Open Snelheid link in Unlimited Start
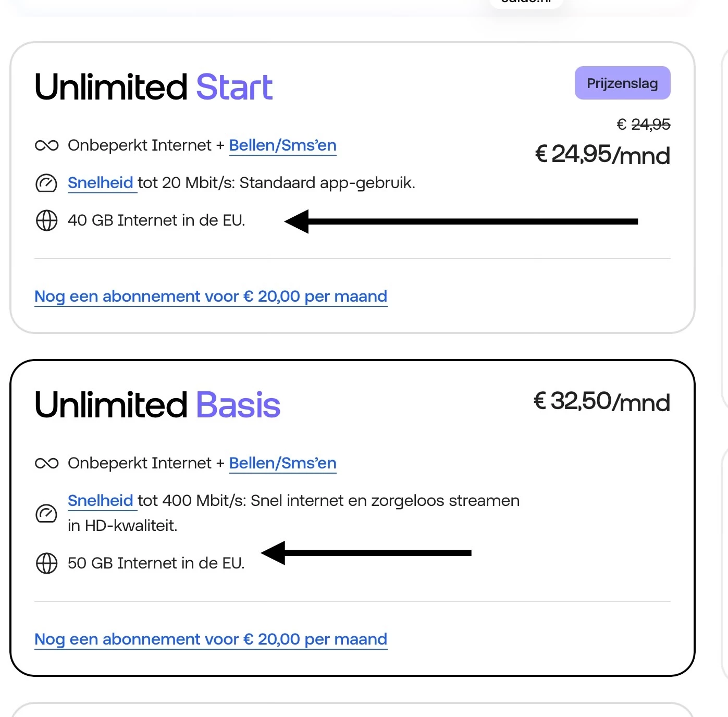The width and height of the screenshot is (728, 717). pyautogui.click(x=101, y=183)
